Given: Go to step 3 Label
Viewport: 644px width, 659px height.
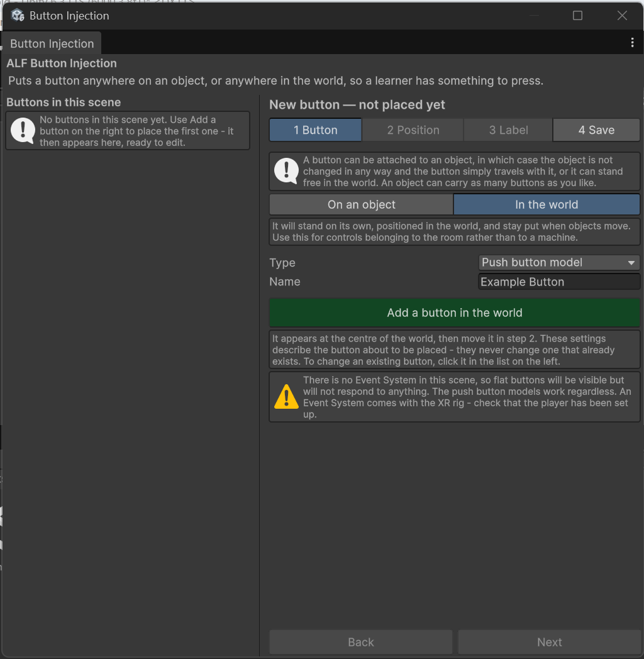Looking at the screenshot, I should (x=508, y=130).
